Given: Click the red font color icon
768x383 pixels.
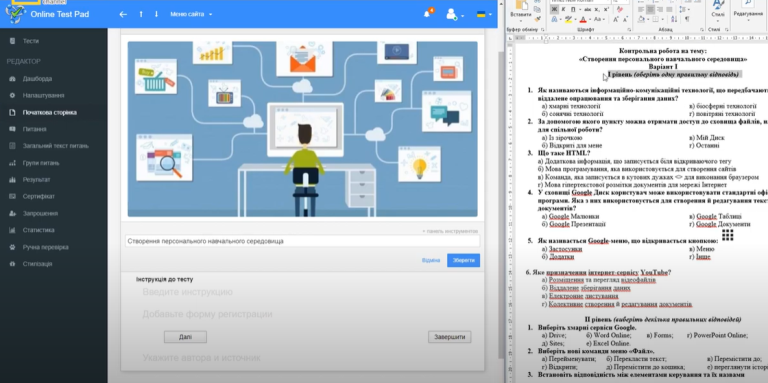Looking at the screenshot, I should tap(583, 20).
